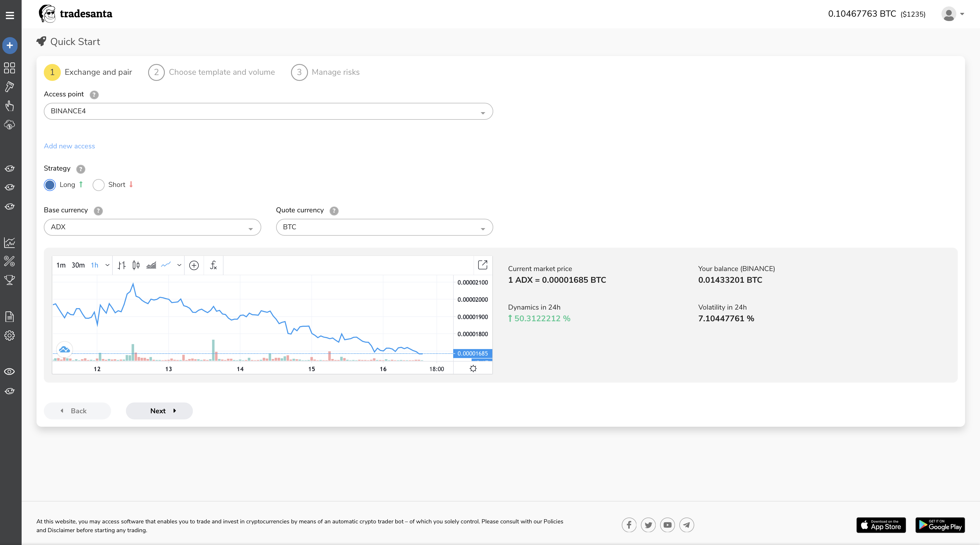Click the TradingView cloud logo on chart
The width and height of the screenshot is (980, 545).
coord(64,349)
